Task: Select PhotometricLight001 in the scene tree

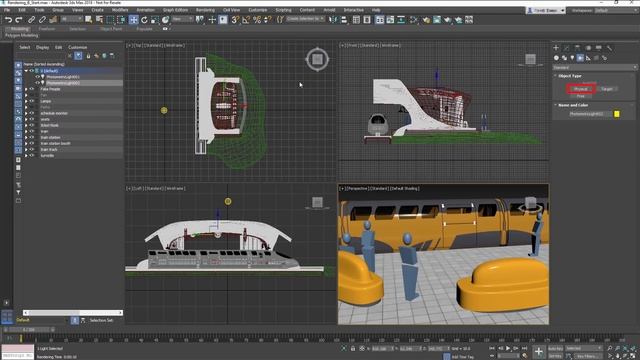Action: (x=63, y=77)
